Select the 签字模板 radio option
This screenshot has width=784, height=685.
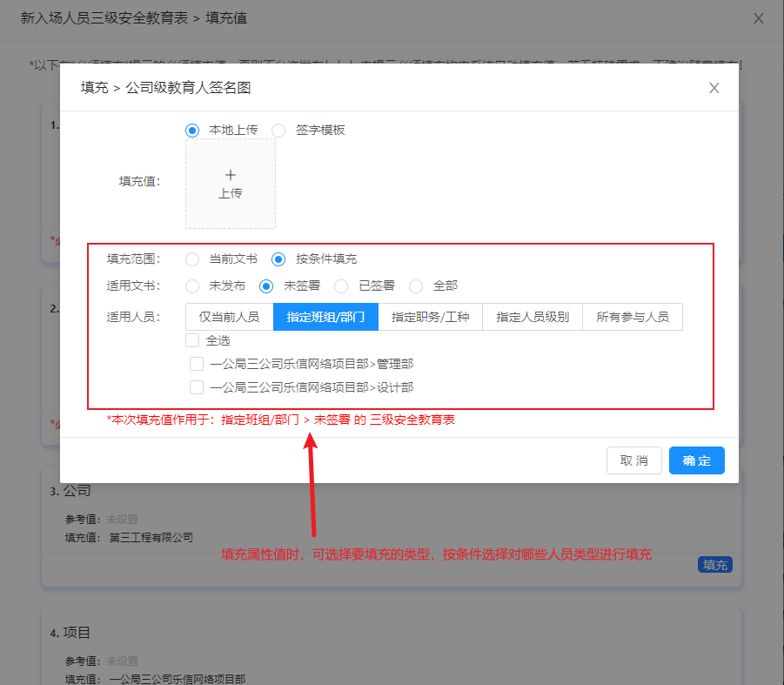(278, 130)
